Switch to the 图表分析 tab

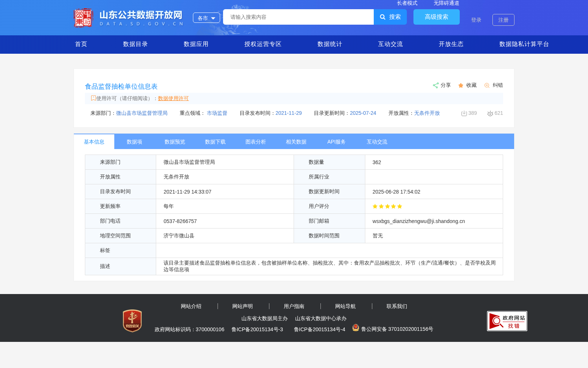click(x=256, y=142)
